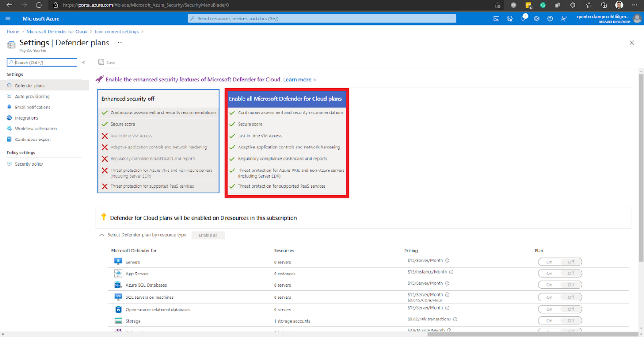Open the Feedback icon in top bar

coord(563,18)
